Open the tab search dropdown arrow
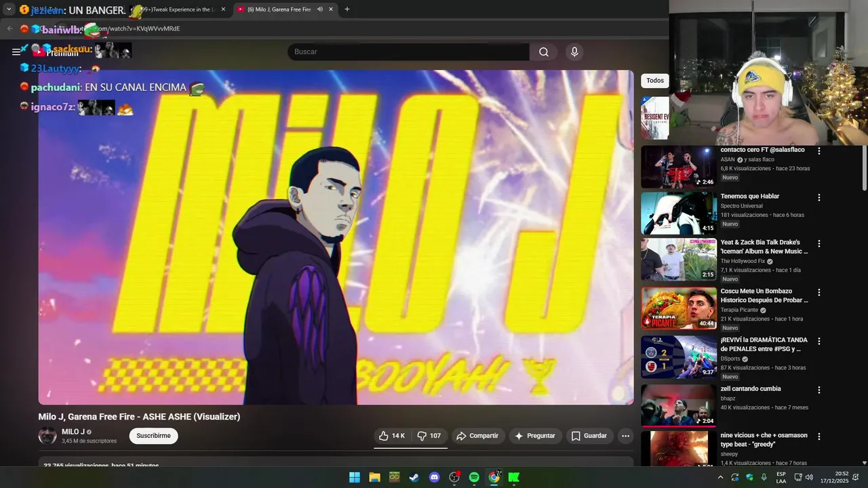Screen dimensions: 868x488 point(9,9)
